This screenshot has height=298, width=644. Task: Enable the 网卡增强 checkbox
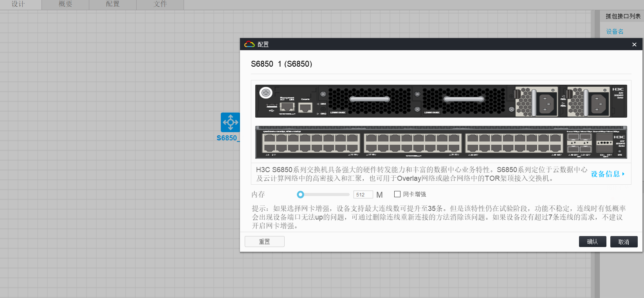coord(397,194)
